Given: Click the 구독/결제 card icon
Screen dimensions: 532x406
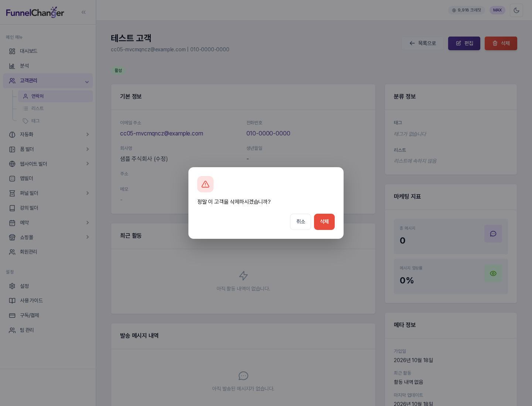Looking at the screenshot, I should pos(12,315).
